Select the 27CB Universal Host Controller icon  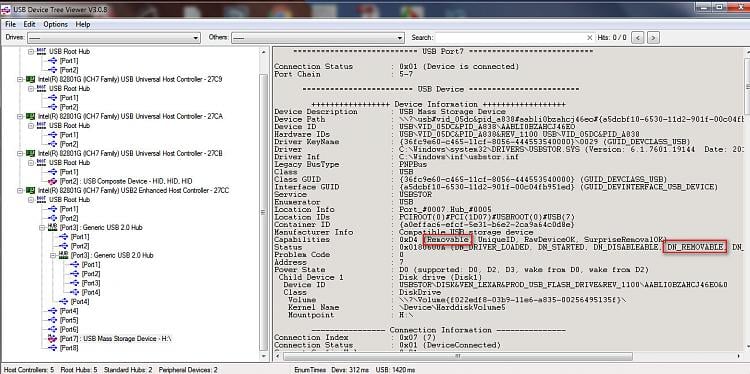30,154
